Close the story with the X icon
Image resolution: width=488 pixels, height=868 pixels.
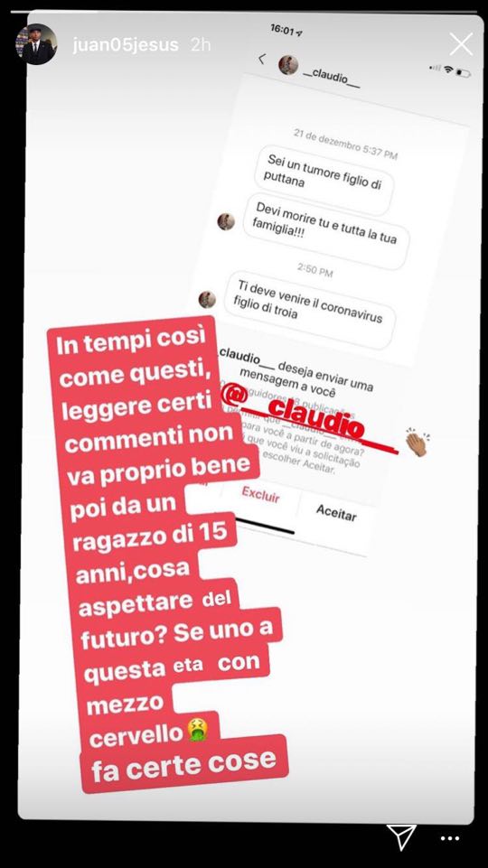pos(461,43)
